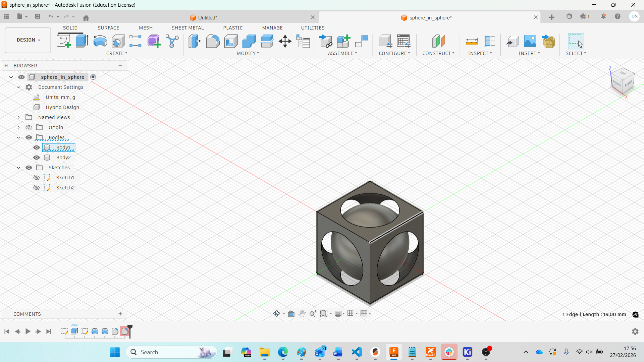Switch to the SURFACE tab
The height and width of the screenshot is (362, 644).
108,28
